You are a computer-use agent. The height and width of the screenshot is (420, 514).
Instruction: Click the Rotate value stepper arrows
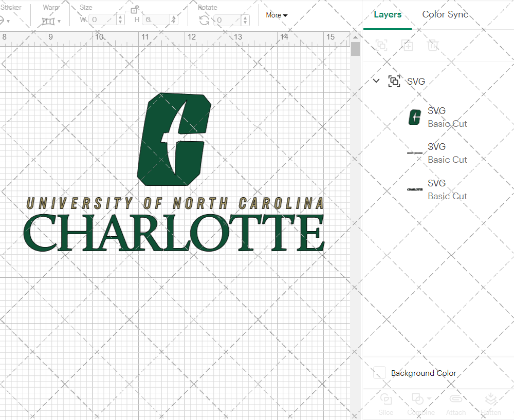point(245,20)
